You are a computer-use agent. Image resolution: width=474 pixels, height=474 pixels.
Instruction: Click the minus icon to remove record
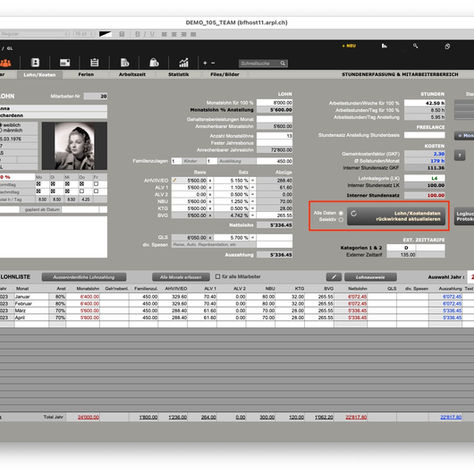click(213, 63)
